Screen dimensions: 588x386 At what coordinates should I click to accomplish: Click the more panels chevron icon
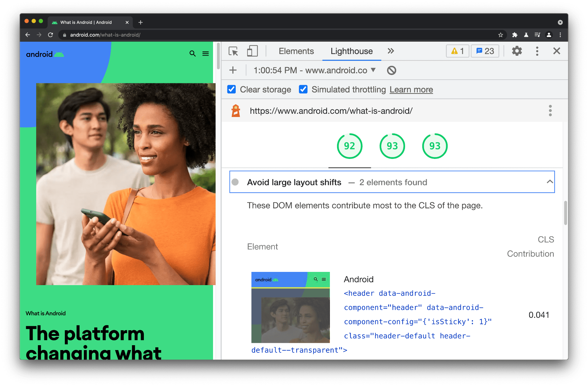point(390,51)
